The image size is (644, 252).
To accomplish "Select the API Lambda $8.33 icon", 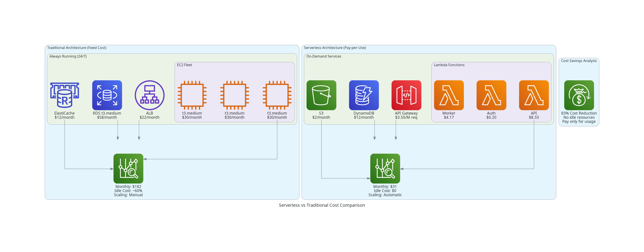I will tap(534, 95).
